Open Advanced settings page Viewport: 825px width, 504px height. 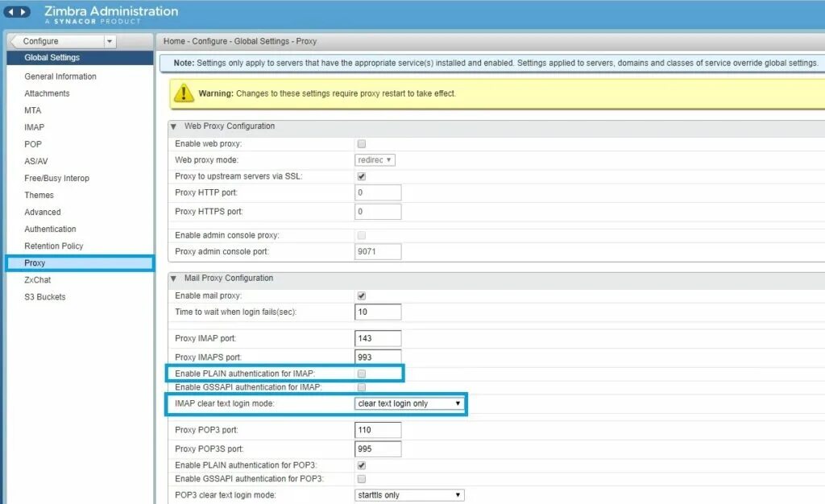tap(43, 212)
